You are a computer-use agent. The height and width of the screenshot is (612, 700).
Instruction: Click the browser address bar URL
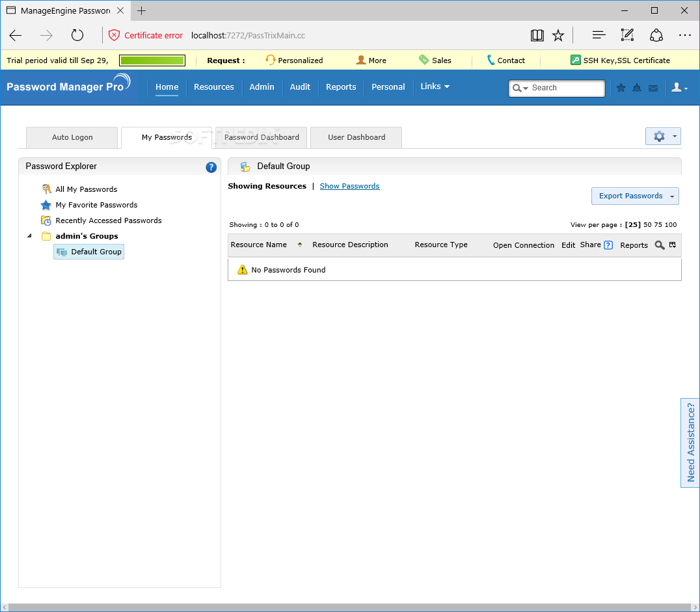pyautogui.click(x=249, y=35)
